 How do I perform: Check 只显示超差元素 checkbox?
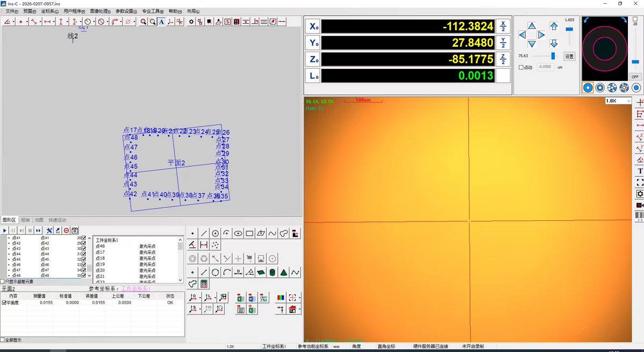[3, 281]
